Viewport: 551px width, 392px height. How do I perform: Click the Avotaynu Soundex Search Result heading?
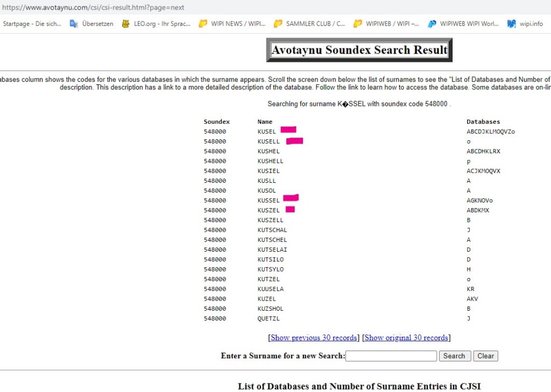359,50
